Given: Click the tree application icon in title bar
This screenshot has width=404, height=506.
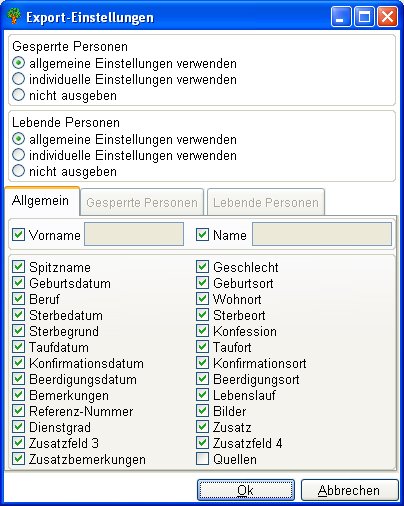Looking at the screenshot, I should click(x=14, y=16).
